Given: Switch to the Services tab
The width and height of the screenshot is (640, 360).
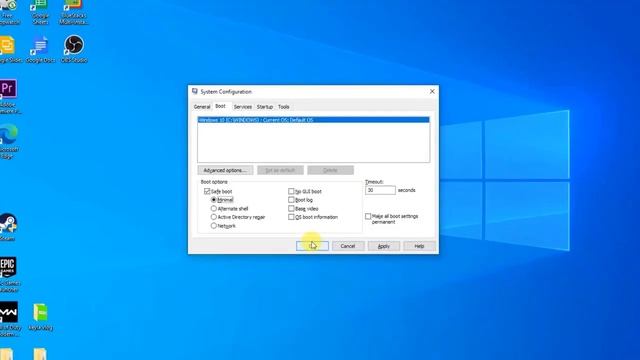Looking at the screenshot, I should click(x=242, y=107).
